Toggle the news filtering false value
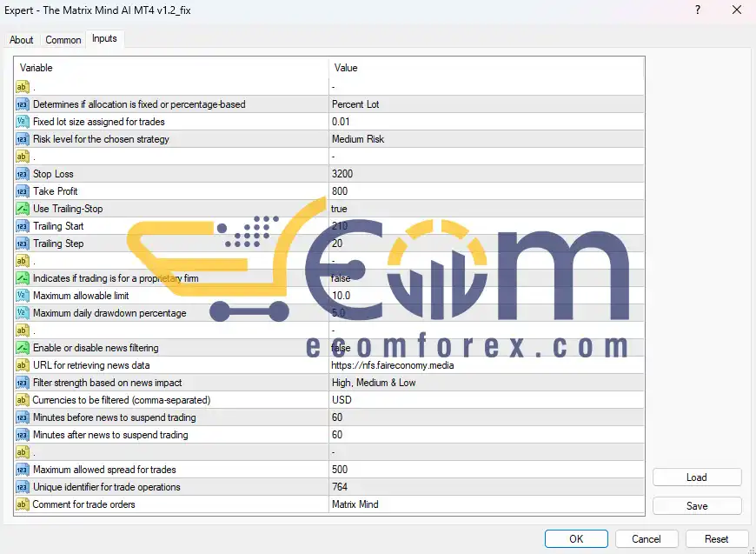The image size is (756, 554). [x=341, y=348]
